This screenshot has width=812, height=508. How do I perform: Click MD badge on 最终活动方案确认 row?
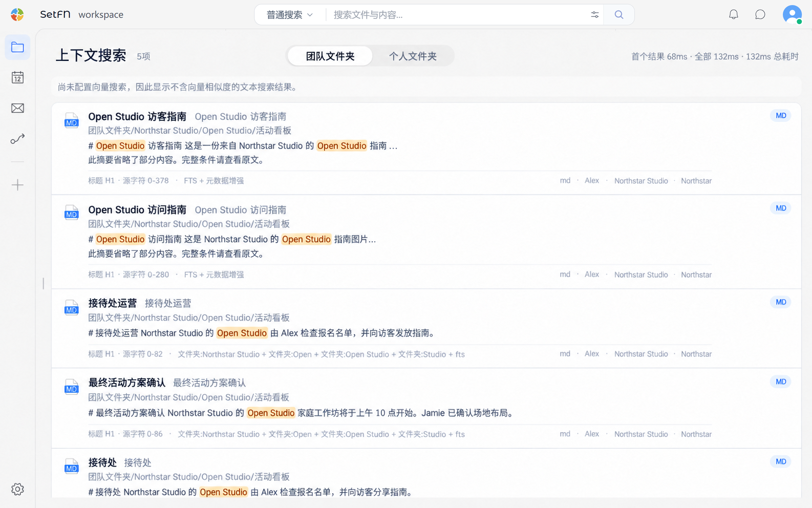point(781,382)
